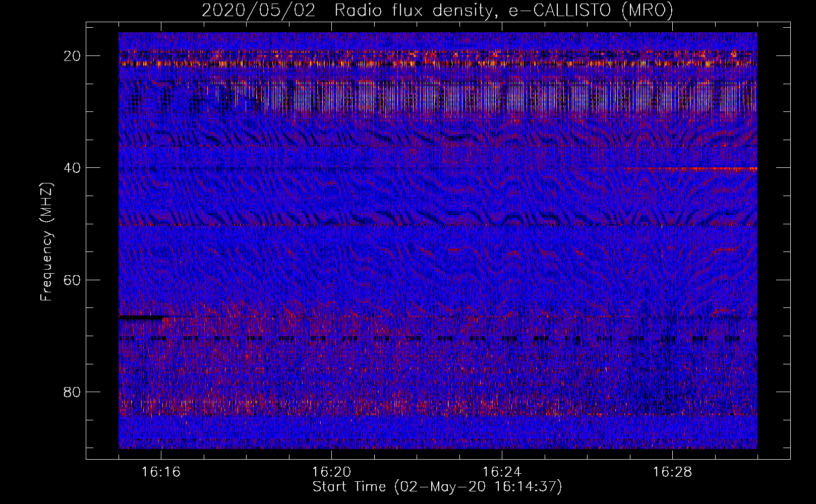
Task: Click the date '2020/05/02' in the title
Action: [x=259, y=10]
